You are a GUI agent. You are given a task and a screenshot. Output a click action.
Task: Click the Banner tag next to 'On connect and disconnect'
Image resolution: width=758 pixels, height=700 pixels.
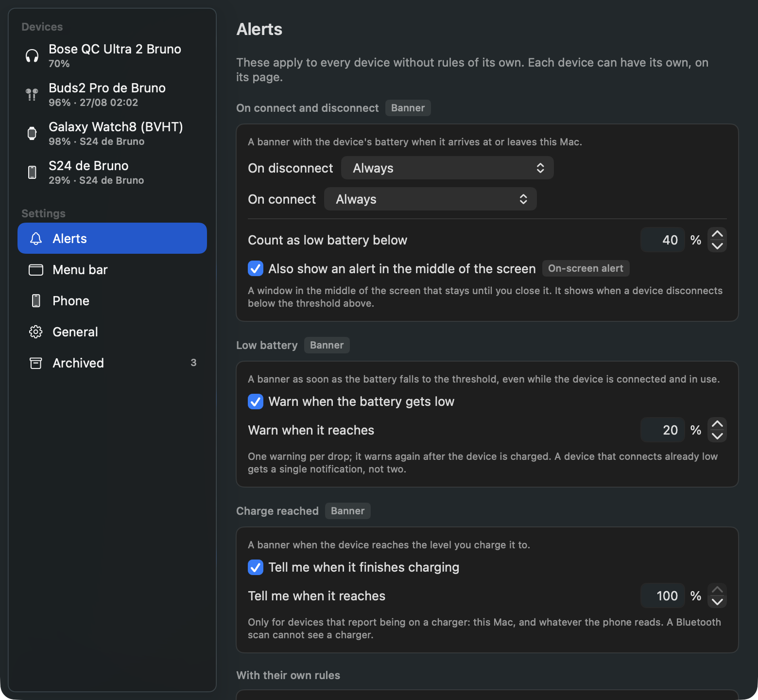tap(408, 108)
